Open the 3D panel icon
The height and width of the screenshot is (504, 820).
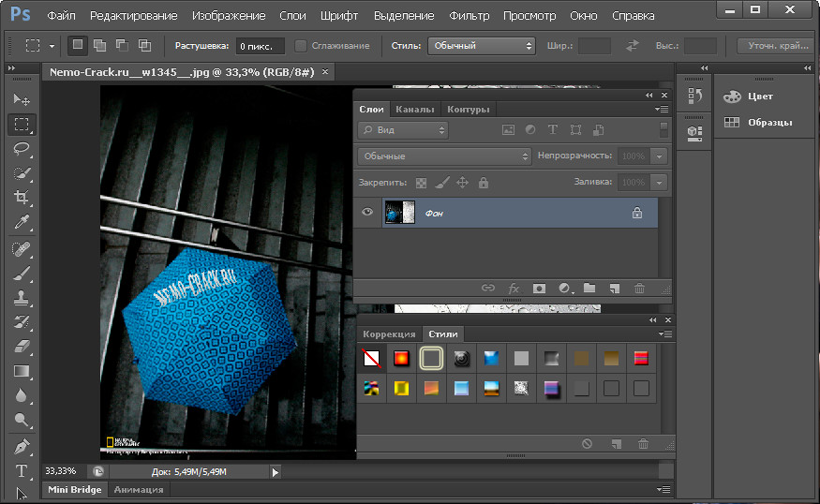(695, 133)
